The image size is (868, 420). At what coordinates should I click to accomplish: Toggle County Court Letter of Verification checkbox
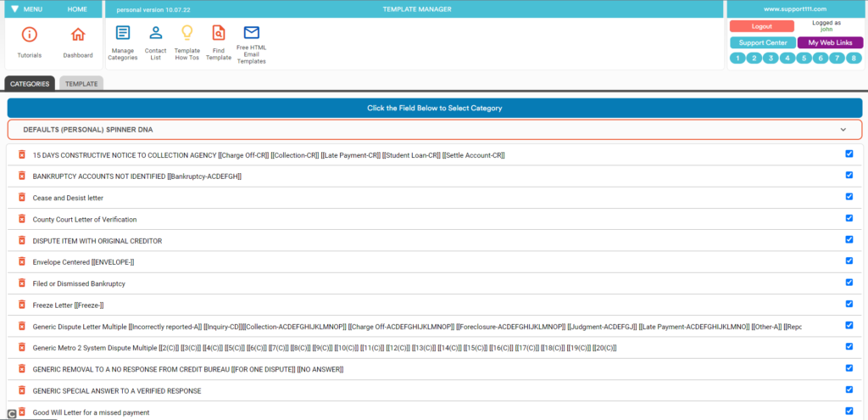[x=849, y=218]
